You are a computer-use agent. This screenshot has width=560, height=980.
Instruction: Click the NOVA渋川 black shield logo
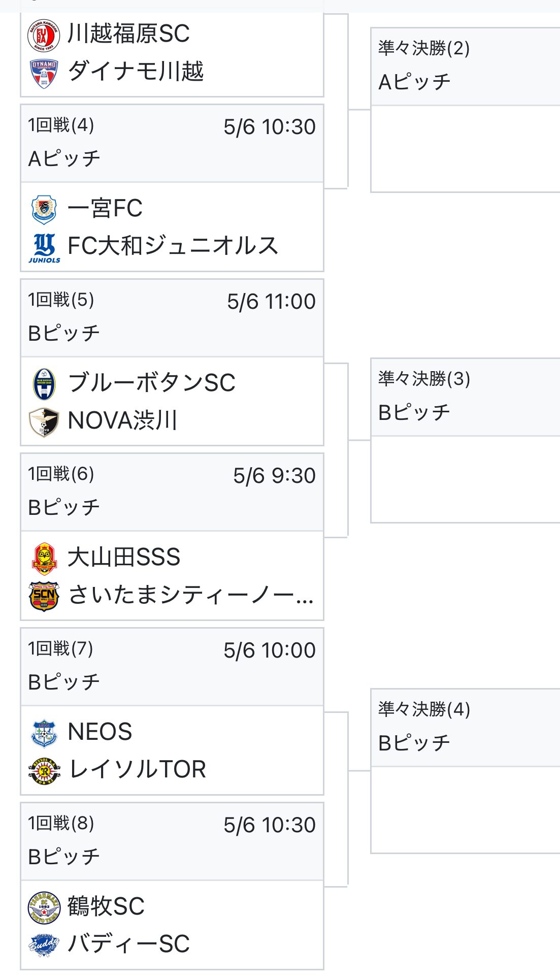[x=44, y=422]
